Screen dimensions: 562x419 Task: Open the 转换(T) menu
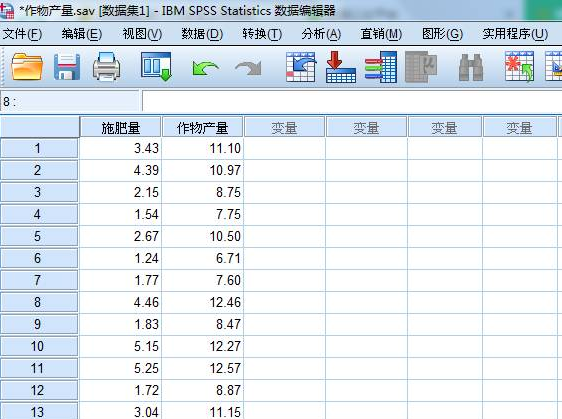click(x=262, y=34)
